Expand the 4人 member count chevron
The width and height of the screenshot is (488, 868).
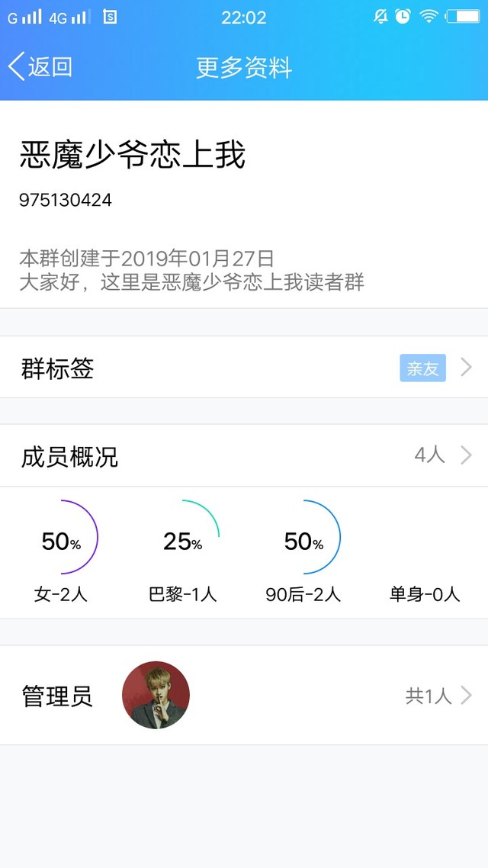coord(467,455)
